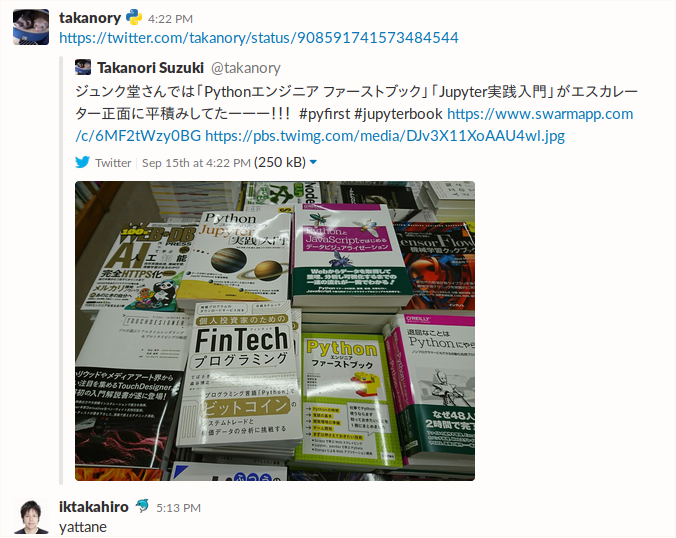Click the yattane message text

point(83,527)
